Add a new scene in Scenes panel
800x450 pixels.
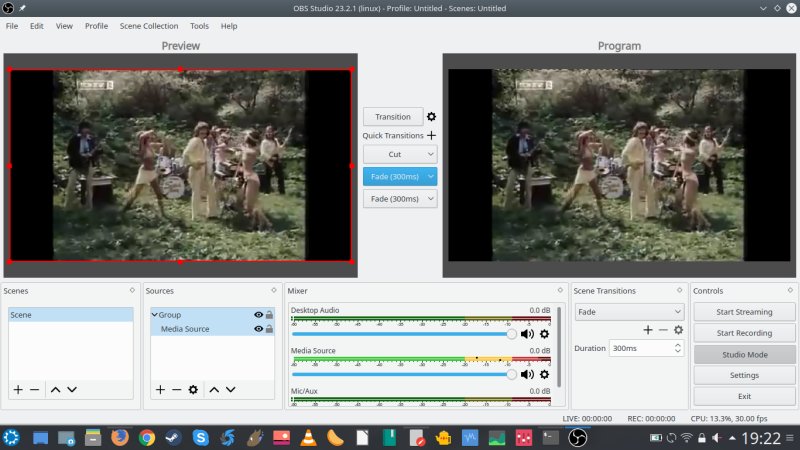point(18,389)
